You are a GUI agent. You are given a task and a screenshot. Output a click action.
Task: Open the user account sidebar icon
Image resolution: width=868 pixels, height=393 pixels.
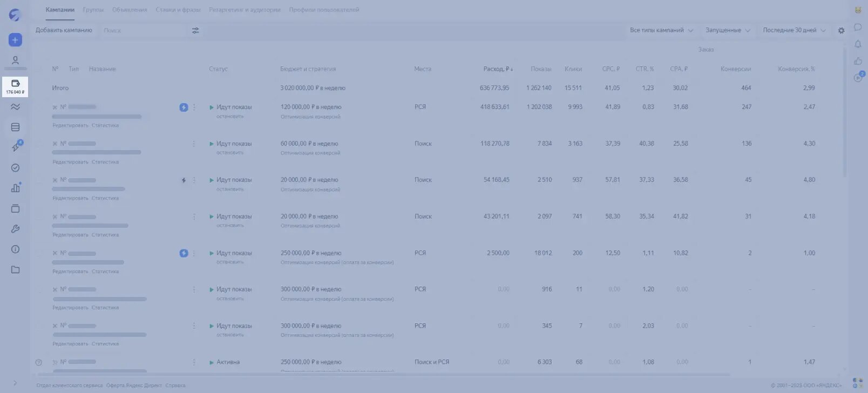(x=15, y=60)
